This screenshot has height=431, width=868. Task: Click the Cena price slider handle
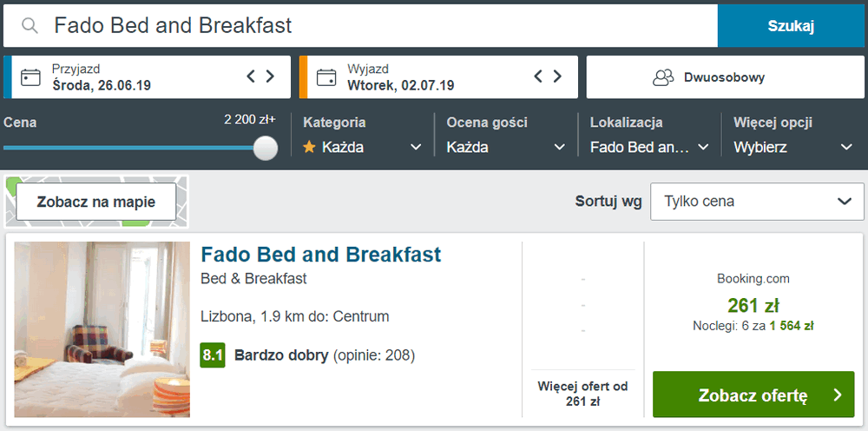point(266,148)
